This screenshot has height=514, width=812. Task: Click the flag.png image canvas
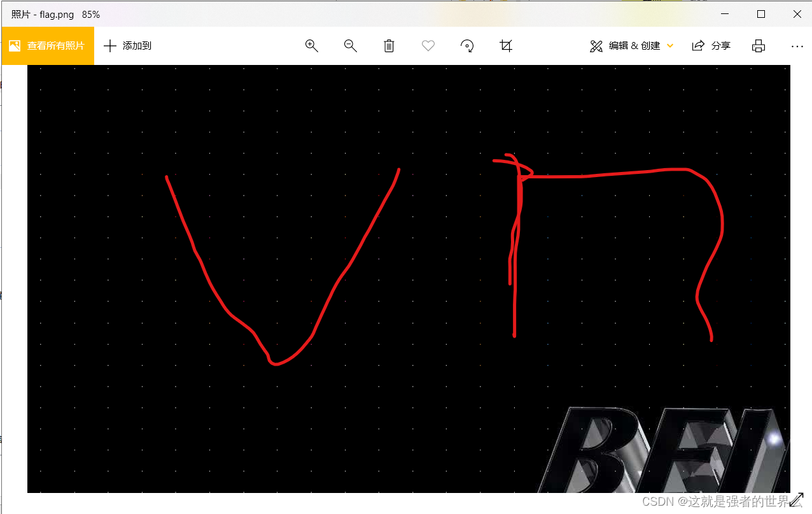[409, 279]
